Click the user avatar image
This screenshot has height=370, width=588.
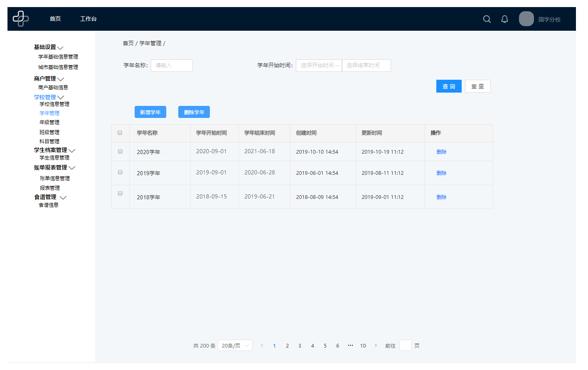coord(526,19)
